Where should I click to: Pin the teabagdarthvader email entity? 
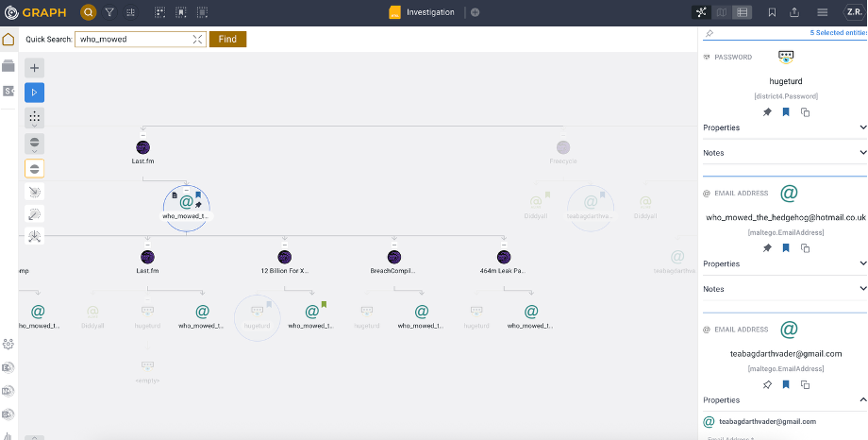tap(767, 384)
